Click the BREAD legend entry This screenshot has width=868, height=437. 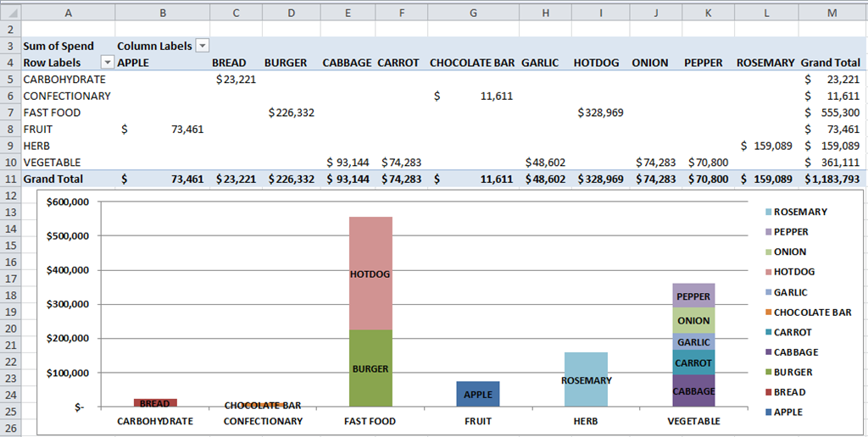pos(785,391)
